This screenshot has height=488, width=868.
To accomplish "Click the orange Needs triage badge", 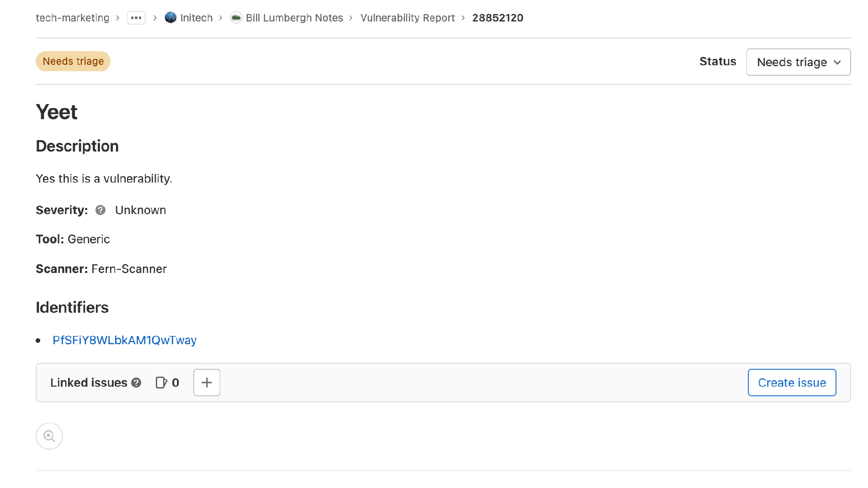I will [73, 61].
